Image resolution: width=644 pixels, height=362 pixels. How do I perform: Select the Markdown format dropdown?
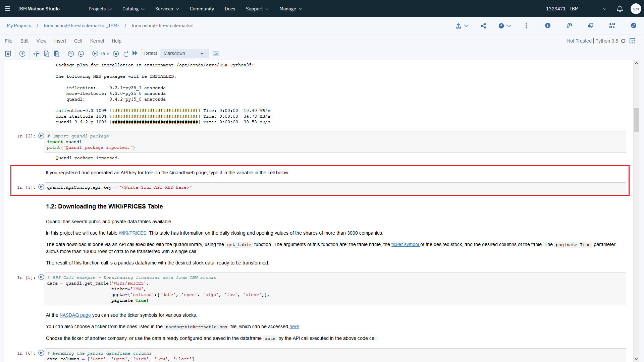click(183, 53)
